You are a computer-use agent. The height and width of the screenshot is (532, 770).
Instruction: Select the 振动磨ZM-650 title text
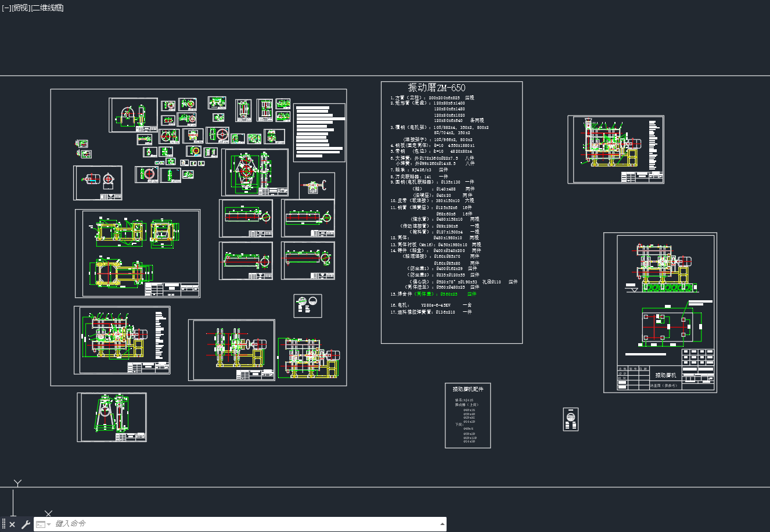click(x=437, y=88)
